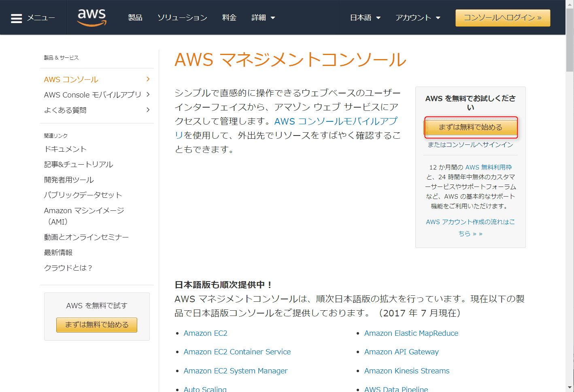Click highlighted まずは無料で始める button in right panel
This screenshot has height=392, width=574.
[x=471, y=127]
